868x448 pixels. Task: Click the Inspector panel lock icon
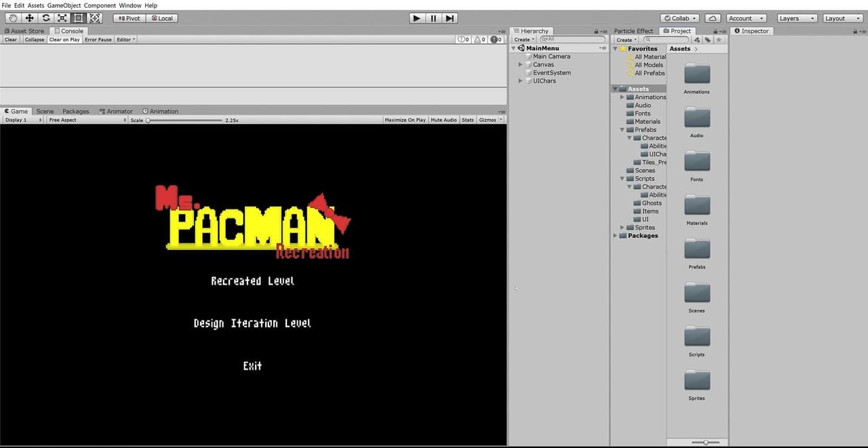[x=855, y=31]
